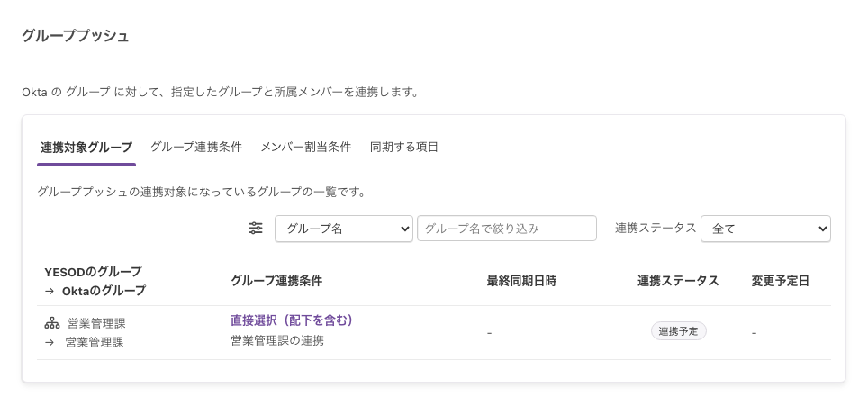
Task: Switch to the 同期する項目 tab
Action: click(404, 147)
